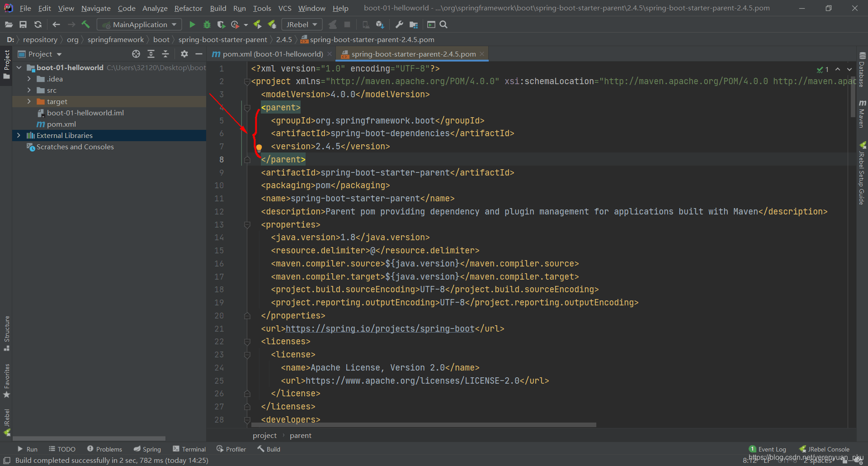868x466 pixels.
Task: Open the Terminal tool window
Action: coord(189,449)
